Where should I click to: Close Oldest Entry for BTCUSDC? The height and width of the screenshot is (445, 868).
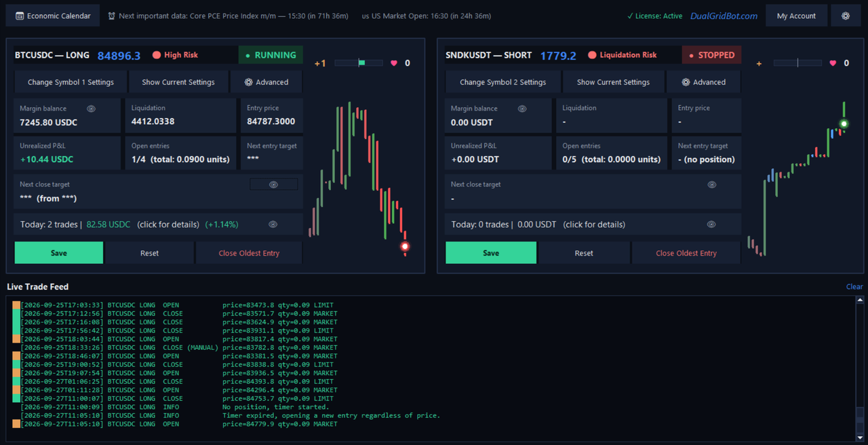pos(249,253)
